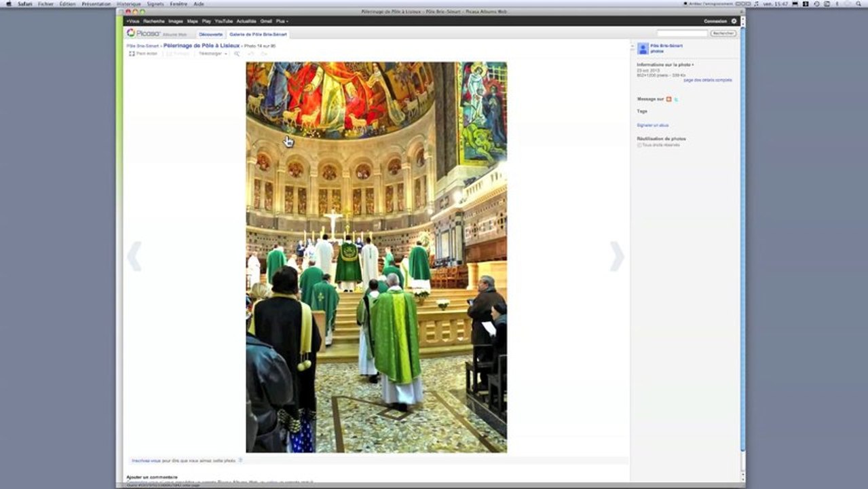Screen dimensions: 868x489
Task: Share the photo on Blogger icon
Action: click(668, 99)
